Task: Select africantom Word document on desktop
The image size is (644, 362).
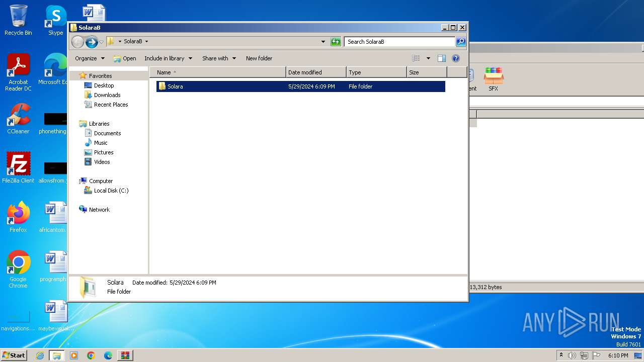Action: click(53, 217)
